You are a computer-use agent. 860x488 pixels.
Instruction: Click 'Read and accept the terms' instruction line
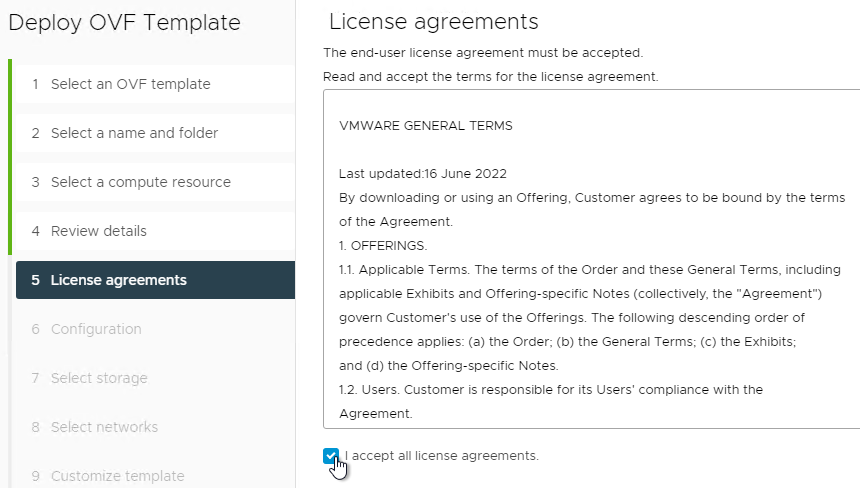coord(490,77)
